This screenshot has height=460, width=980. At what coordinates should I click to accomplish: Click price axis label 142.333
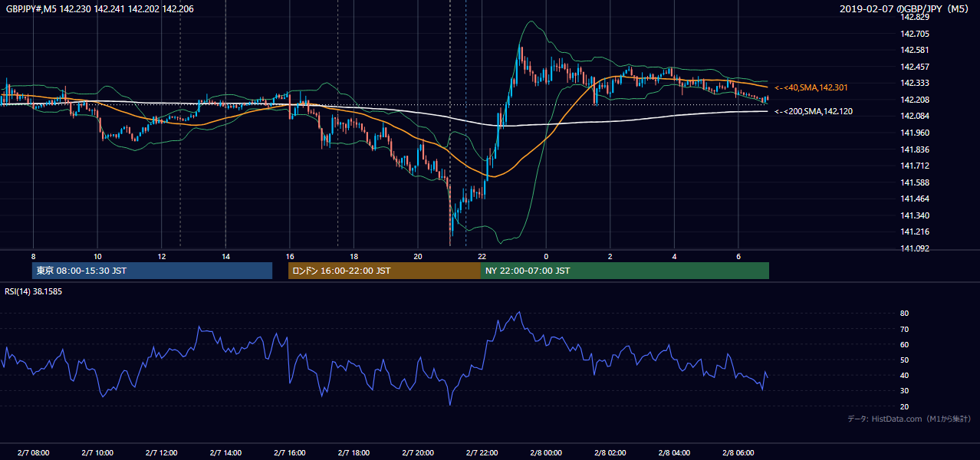click(x=914, y=83)
